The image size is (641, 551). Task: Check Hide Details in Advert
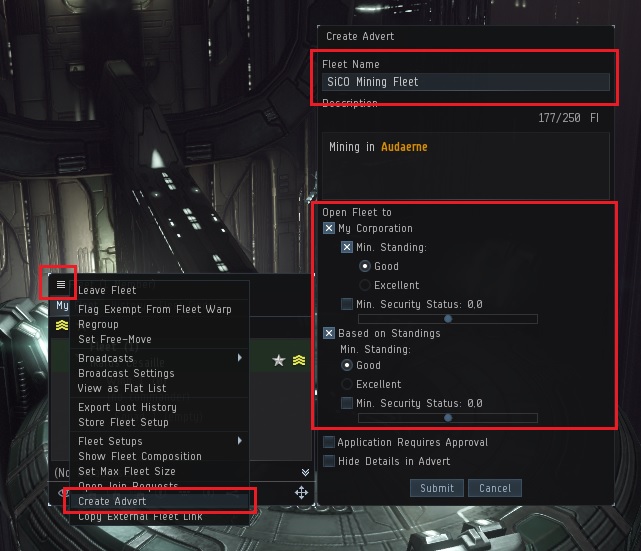[x=329, y=461]
